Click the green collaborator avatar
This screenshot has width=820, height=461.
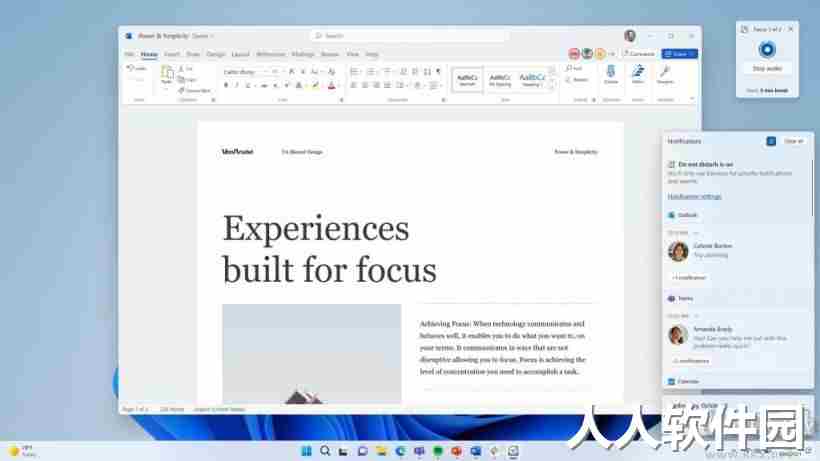click(x=587, y=54)
